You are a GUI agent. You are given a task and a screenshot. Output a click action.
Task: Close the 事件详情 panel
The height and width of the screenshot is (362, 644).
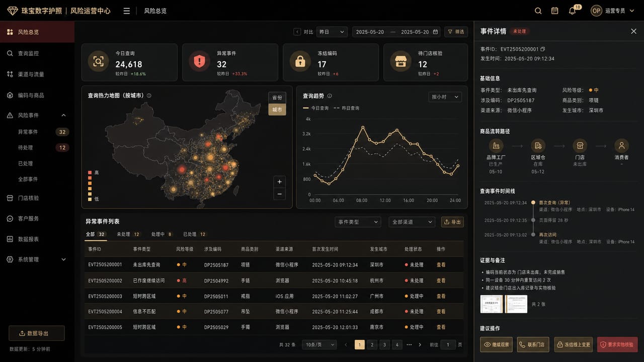click(x=633, y=31)
